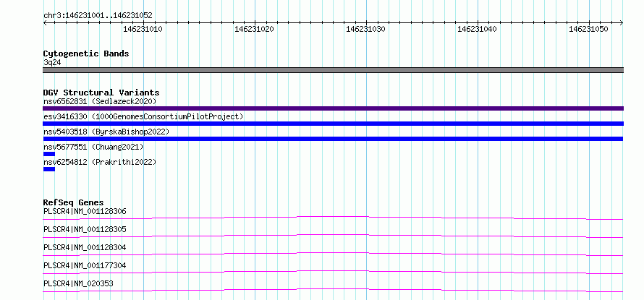Image resolution: width=644 pixels, height=300 pixels.
Task: Select the Cytogenetic Bands track title
Action: [x=86, y=53]
